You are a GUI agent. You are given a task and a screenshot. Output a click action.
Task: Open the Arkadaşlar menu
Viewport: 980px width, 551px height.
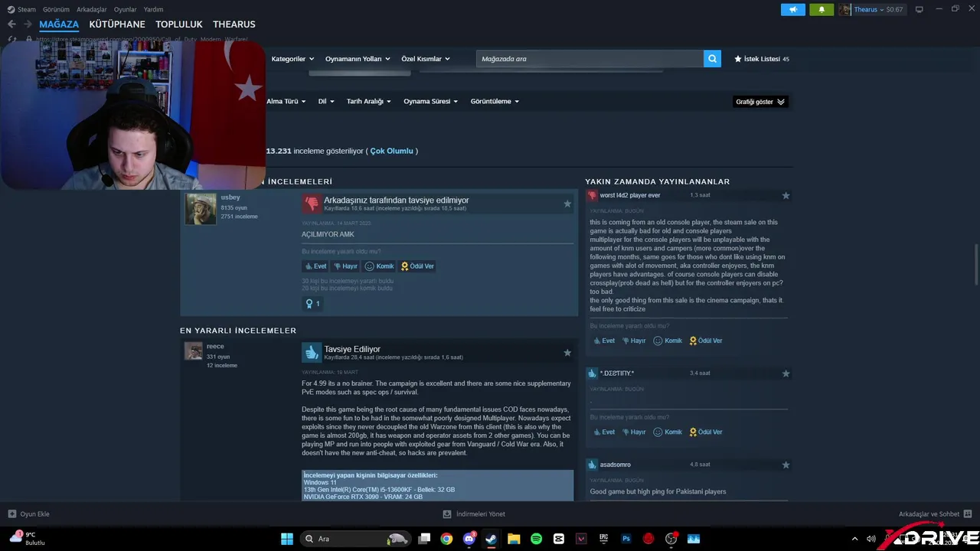(92, 9)
